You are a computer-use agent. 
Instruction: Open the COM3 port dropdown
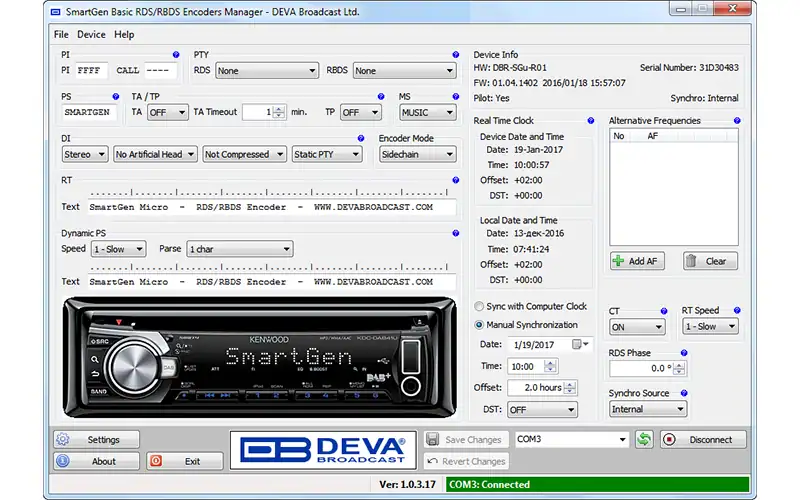click(x=571, y=439)
